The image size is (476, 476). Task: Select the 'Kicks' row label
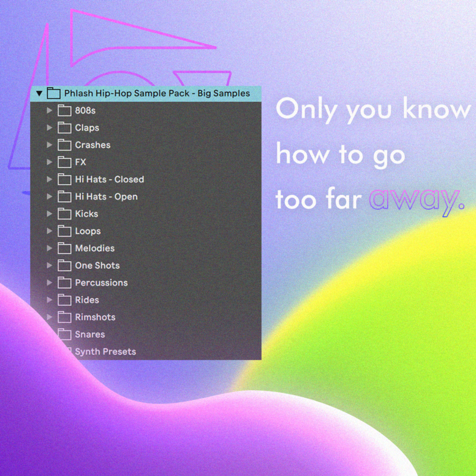[x=87, y=214]
